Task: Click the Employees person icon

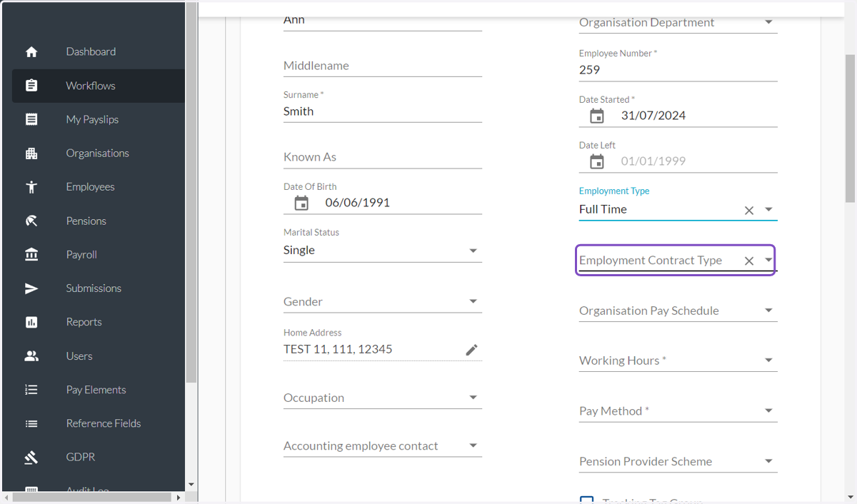Action: (x=31, y=187)
